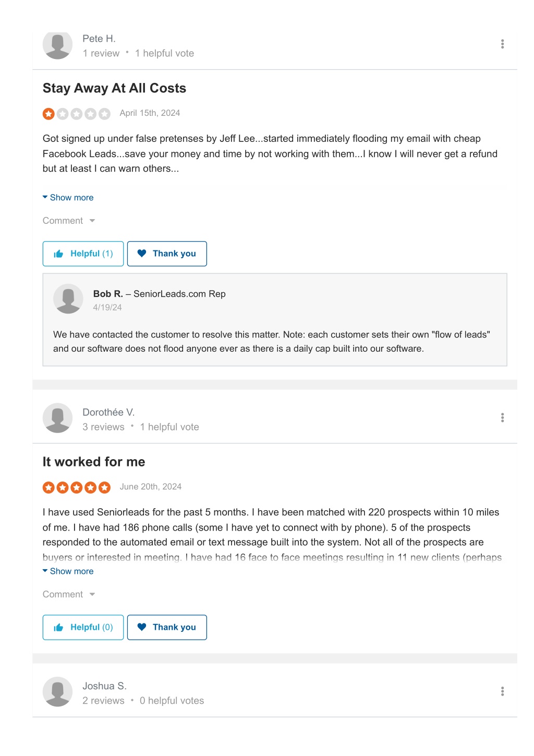Image resolution: width=534 pixels, height=756 pixels.
Task: Open Pete H. reviewer profile name
Action: click(99, 39)
